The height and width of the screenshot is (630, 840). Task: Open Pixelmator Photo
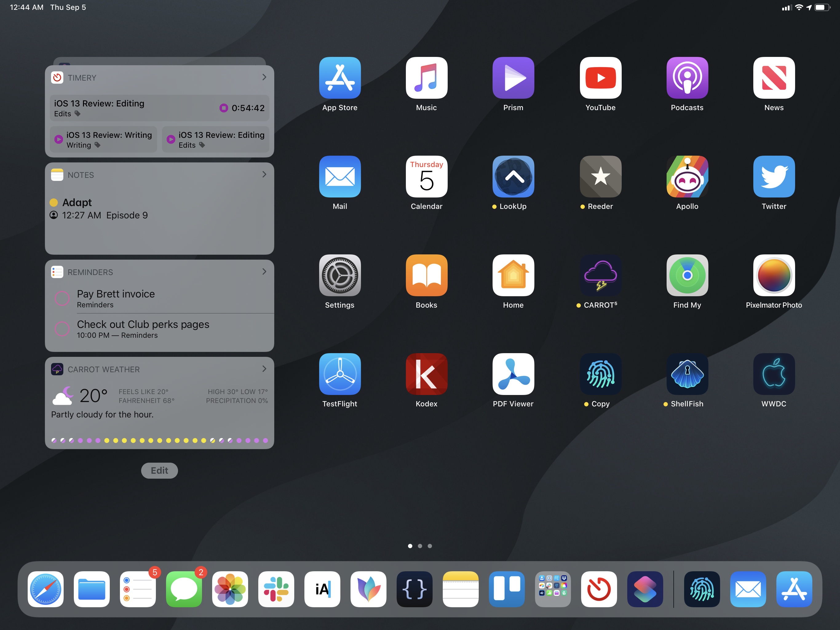[774, 276]
